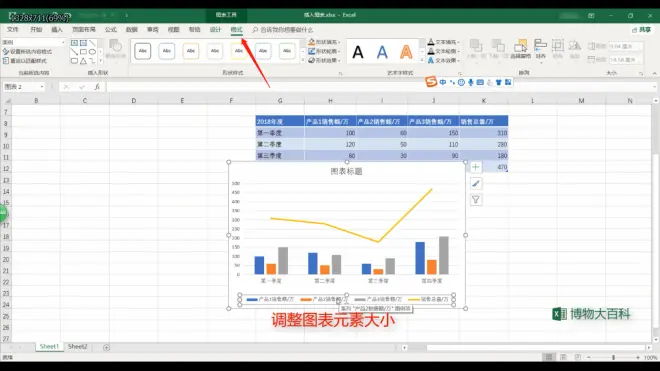Apply the blue WordArt A style
The height and width of the screenshot is (371, 660).
pos(382,52)
